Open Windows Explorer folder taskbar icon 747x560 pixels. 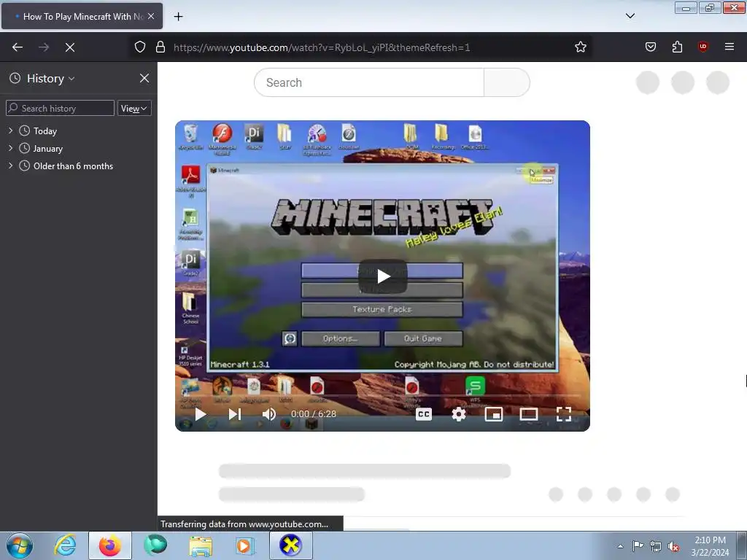[x=201, y=545]
